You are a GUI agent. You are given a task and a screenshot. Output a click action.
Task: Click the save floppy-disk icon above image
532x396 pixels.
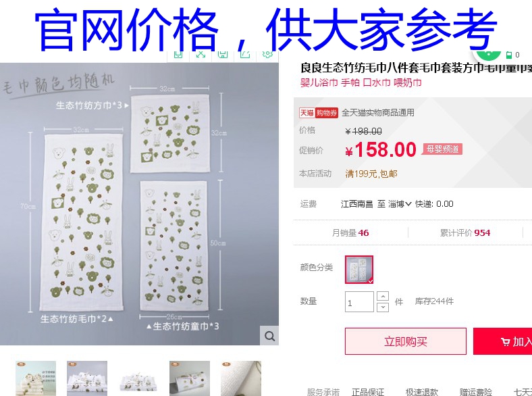(223, 54)
